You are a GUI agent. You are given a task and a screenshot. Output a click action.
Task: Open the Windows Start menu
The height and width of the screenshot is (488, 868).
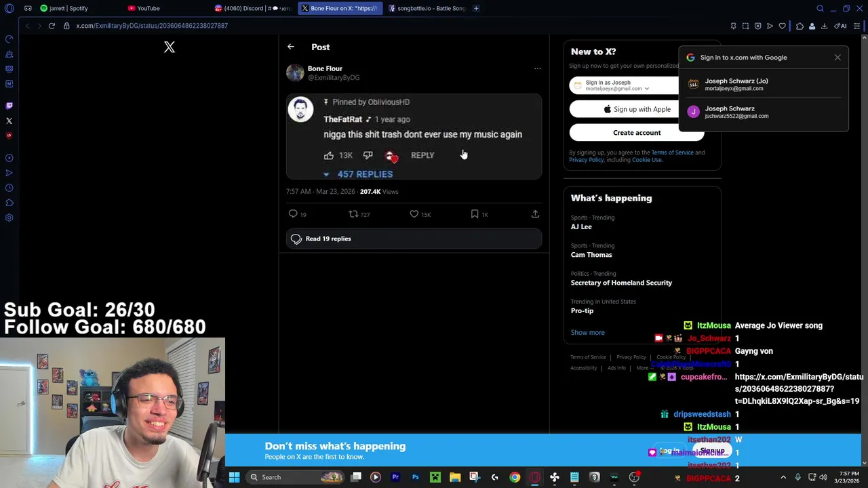234,477
